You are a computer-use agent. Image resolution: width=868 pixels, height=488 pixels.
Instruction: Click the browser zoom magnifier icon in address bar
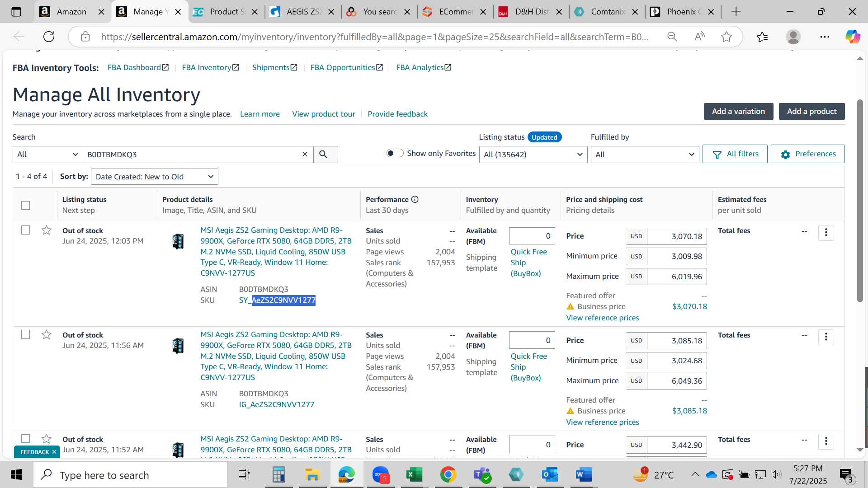pos(672,37)
